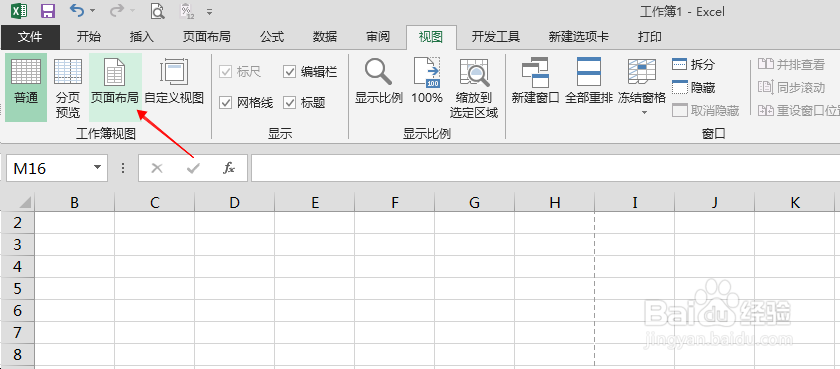Click the Print Preview magnifier icon
Image resolution: width=840 pixels, height=369 pixels.
click(x=157, y=11)
